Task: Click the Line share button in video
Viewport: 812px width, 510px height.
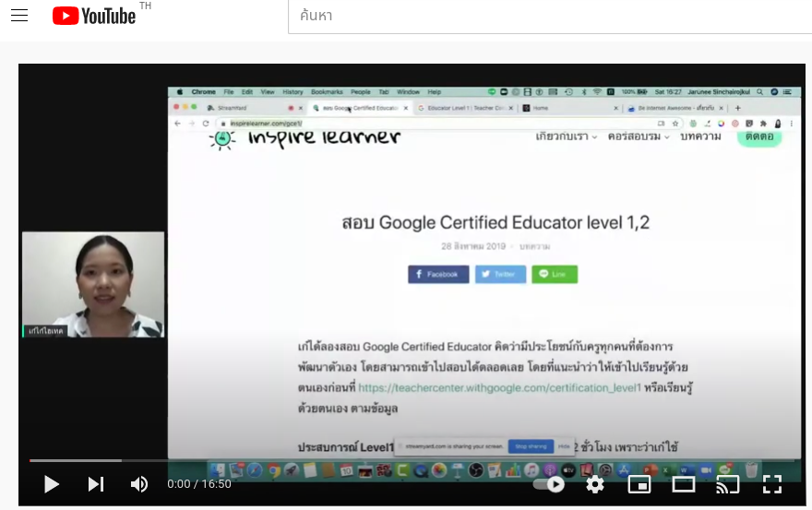Action: click(x=555, y=274)
